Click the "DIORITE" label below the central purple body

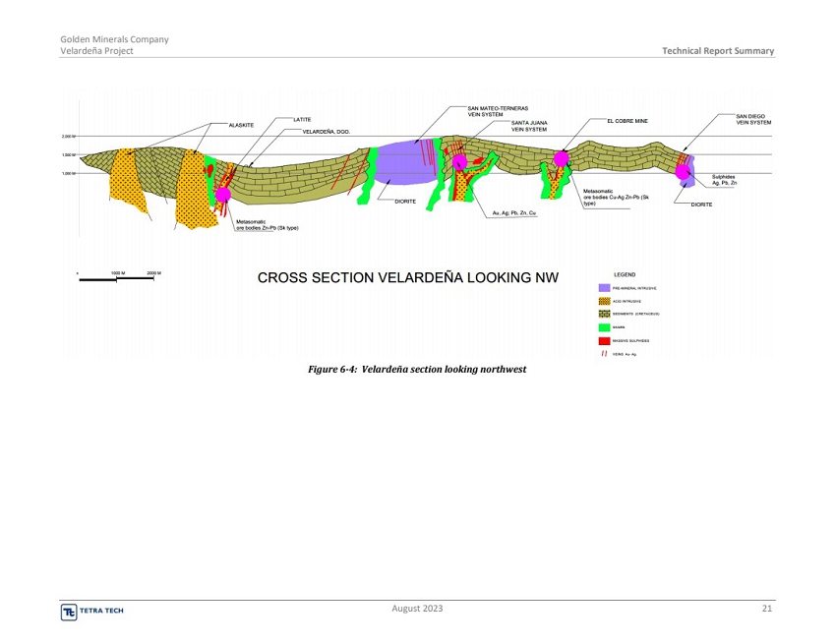[x=405, y=202]
